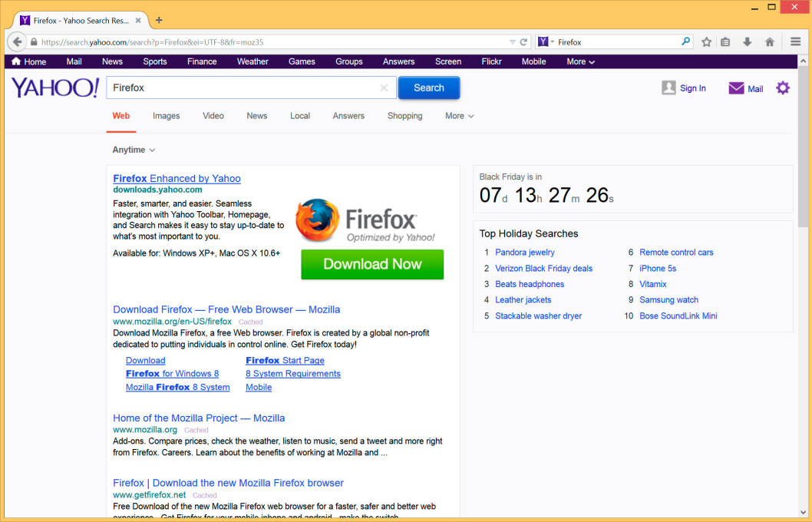Open Weather in the navigation bar
Image resolution: width=812 pixels, height=522 pixels.
[253, 61]
